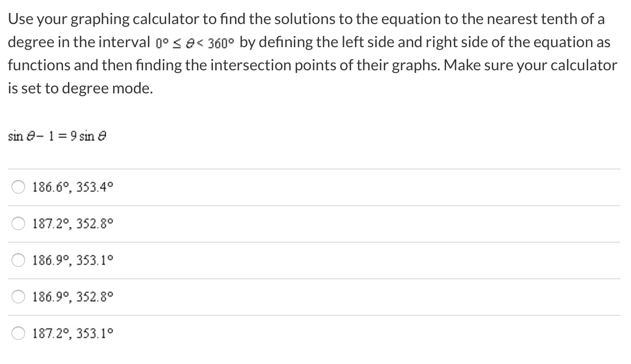Click the equation sin θ − 1 = 9 sin θ

click(x=57, y=136)
